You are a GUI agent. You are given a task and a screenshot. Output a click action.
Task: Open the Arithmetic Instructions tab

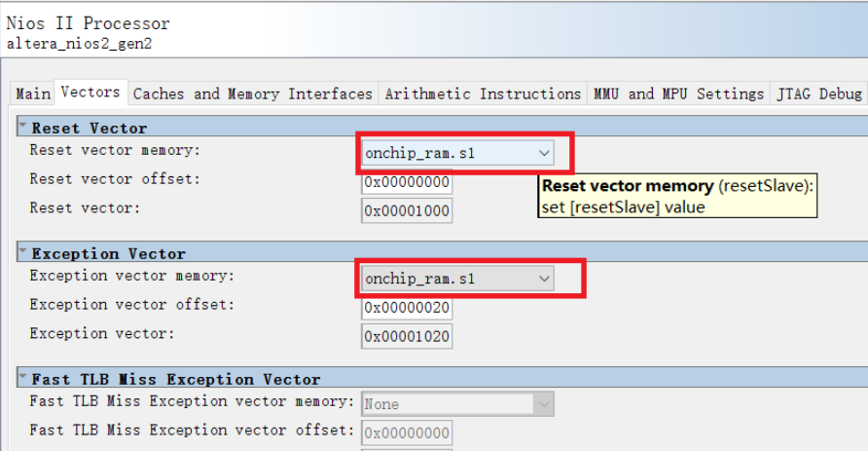tap(483, 94)
